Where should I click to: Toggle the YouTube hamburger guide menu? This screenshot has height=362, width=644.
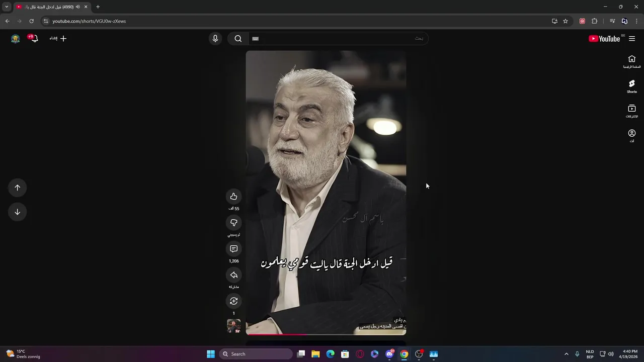(x=632, y=39)
